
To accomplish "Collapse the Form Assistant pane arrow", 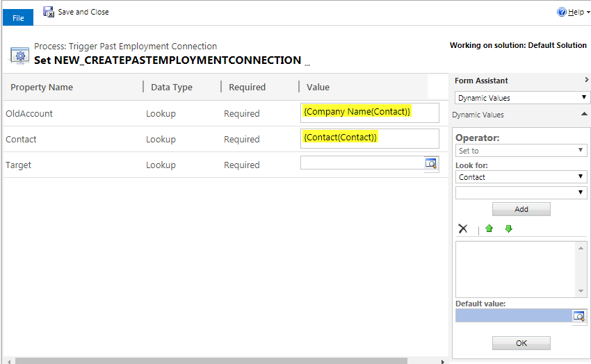I will click(x=586, y=80).
